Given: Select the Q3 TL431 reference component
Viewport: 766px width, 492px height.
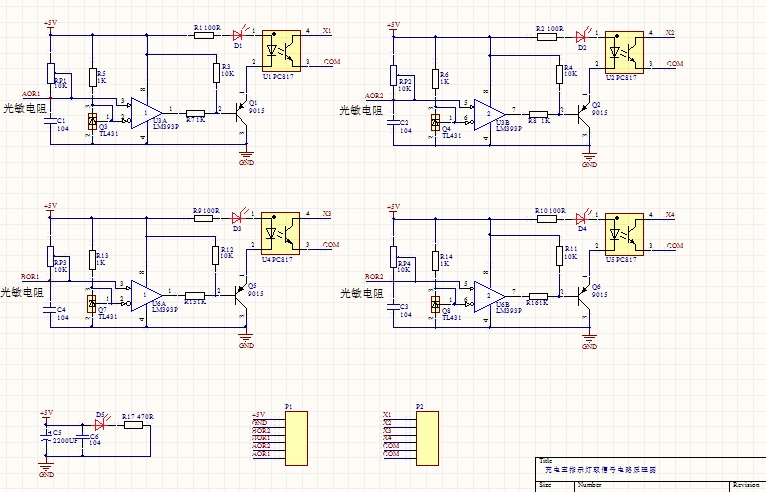Looking at the screenshot, I should (x=92, y=120).
